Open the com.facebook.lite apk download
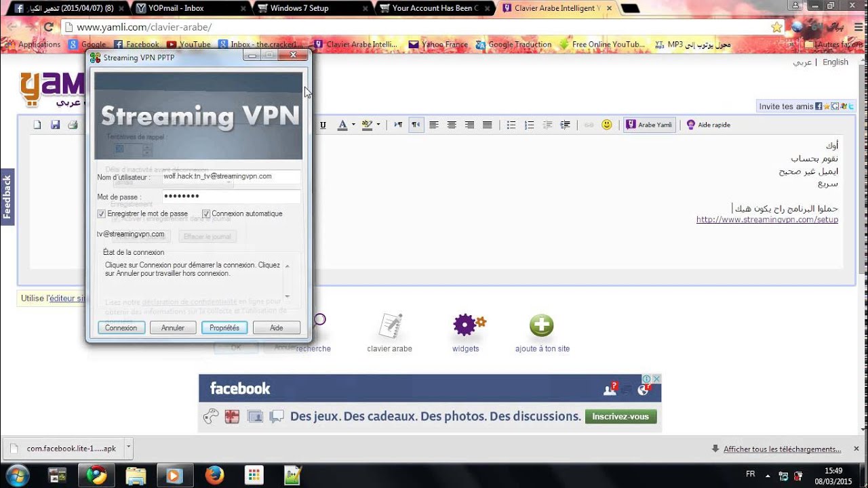This screenshot has width=868, height=488. (64, 448)
